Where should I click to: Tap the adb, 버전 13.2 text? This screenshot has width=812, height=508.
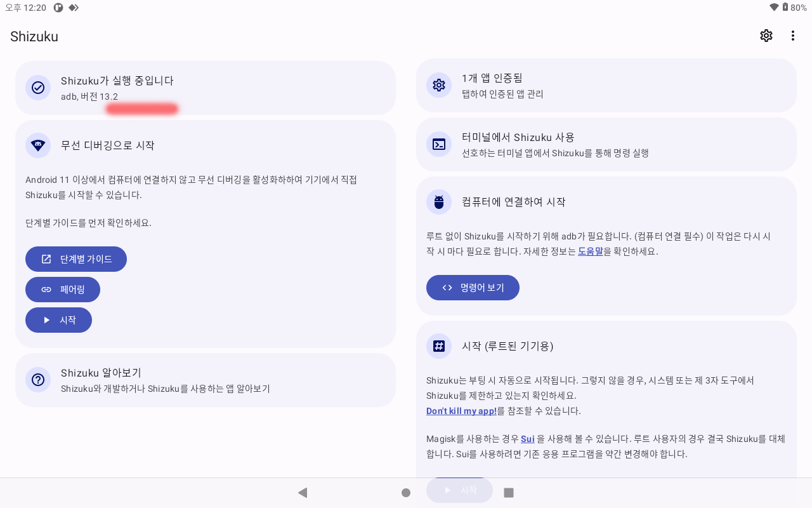click(x=89, y=97)
